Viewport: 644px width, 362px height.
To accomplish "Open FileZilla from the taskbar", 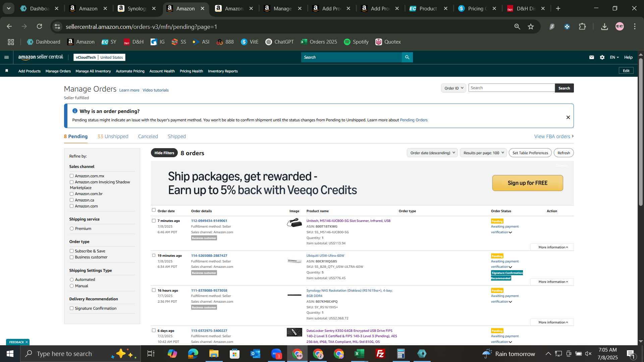I will point(380,354).
